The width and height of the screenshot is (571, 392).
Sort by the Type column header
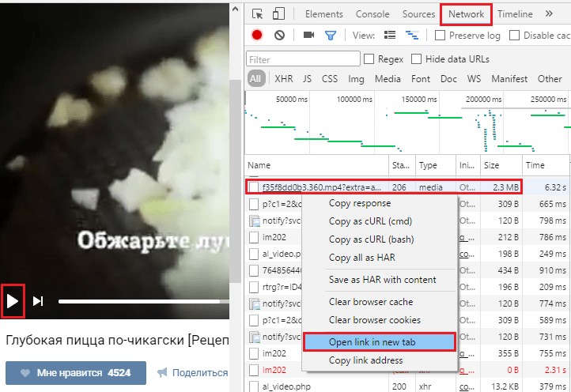click(x=436, y=165)
